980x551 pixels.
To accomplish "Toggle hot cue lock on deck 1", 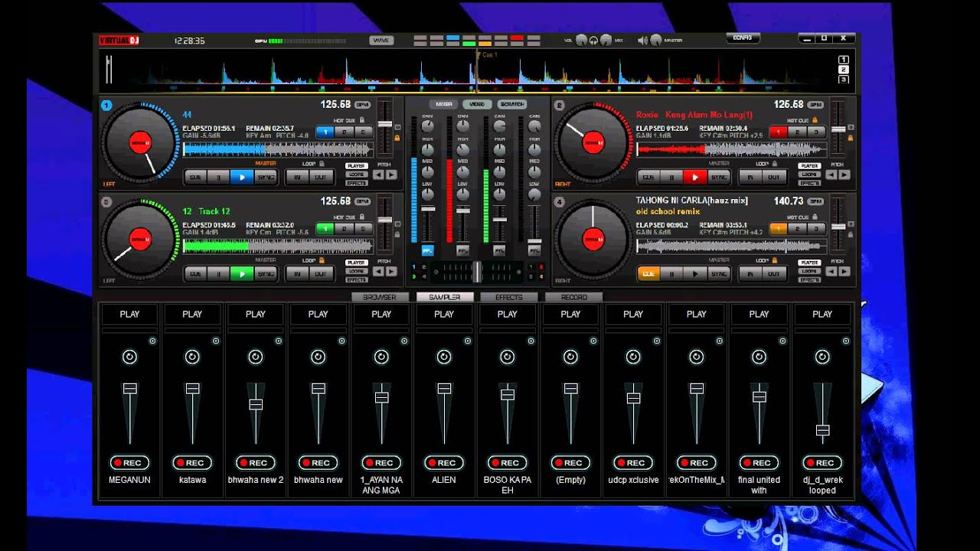I will tap(362, 120).
